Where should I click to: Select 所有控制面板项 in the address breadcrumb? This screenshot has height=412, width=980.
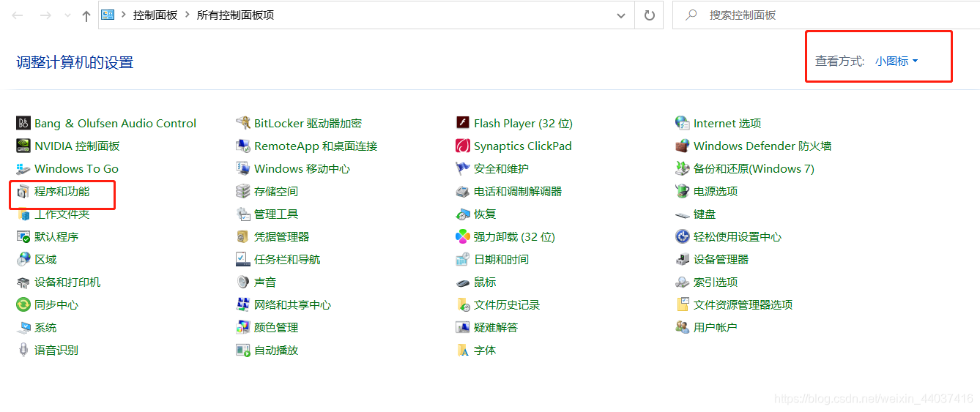pyautogui.click(x=235, y=15)
